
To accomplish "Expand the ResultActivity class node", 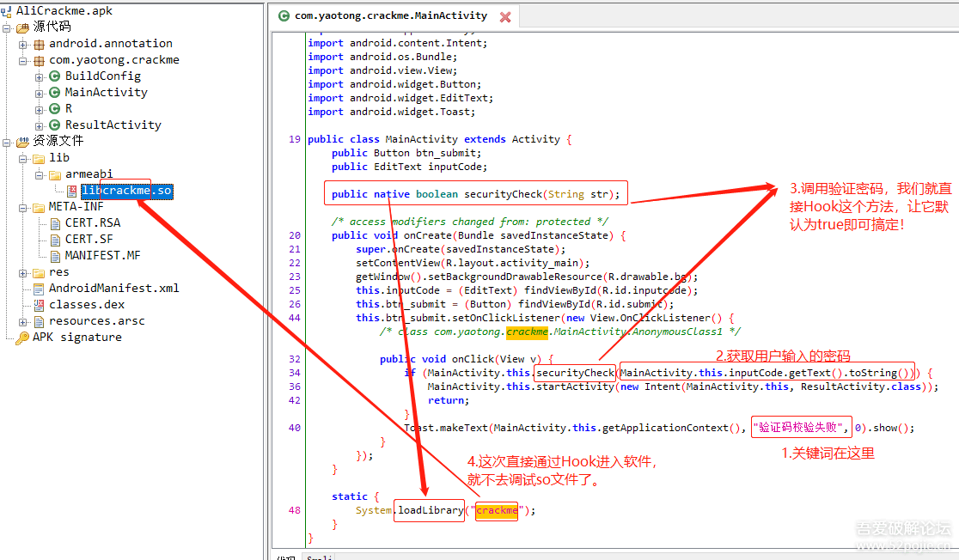I will point(40,126).
